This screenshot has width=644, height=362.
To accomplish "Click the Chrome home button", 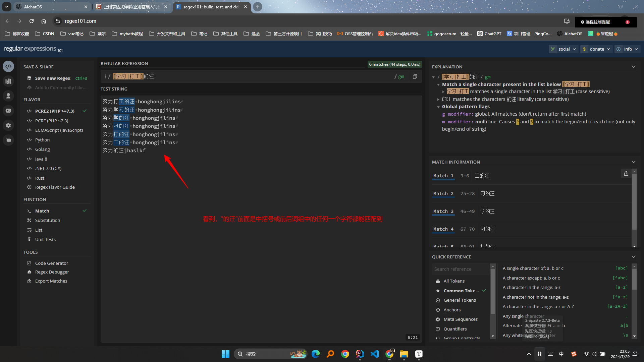I will [x=44, y=21].
